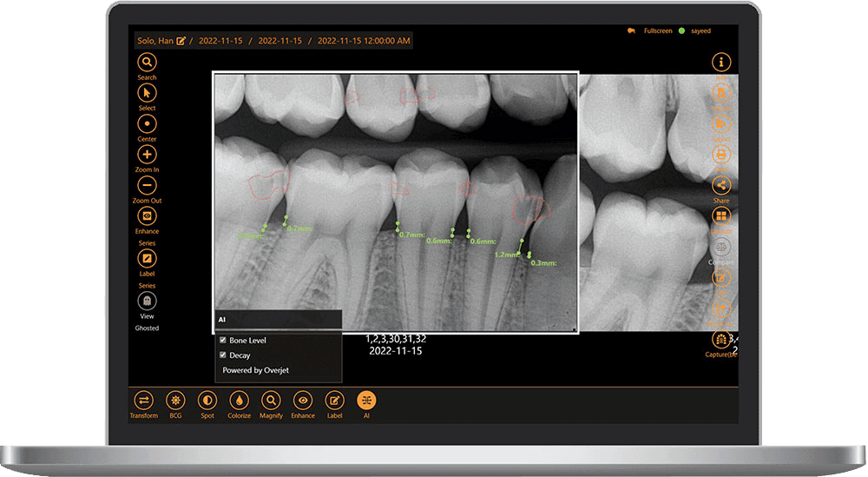This screenshot has width=868, height=477.
Task: Toggle the AI button in bottom toolbar
Action: point(366,400)
